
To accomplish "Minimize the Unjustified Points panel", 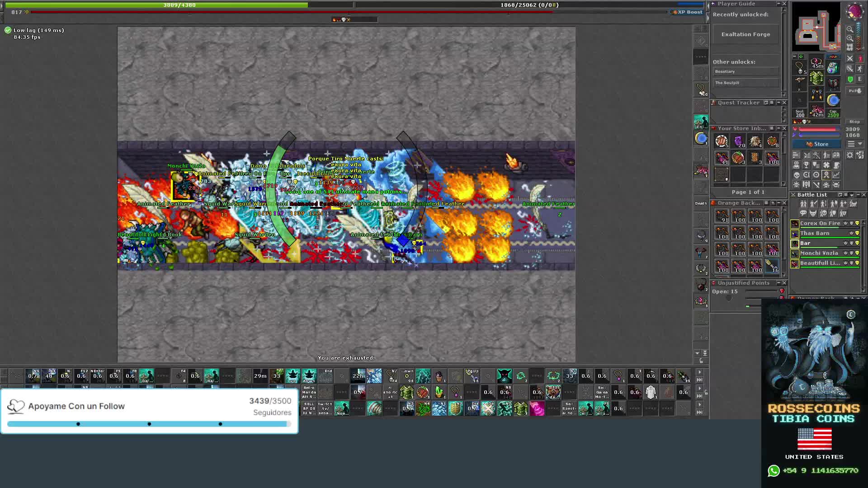I will pos(778,283).
